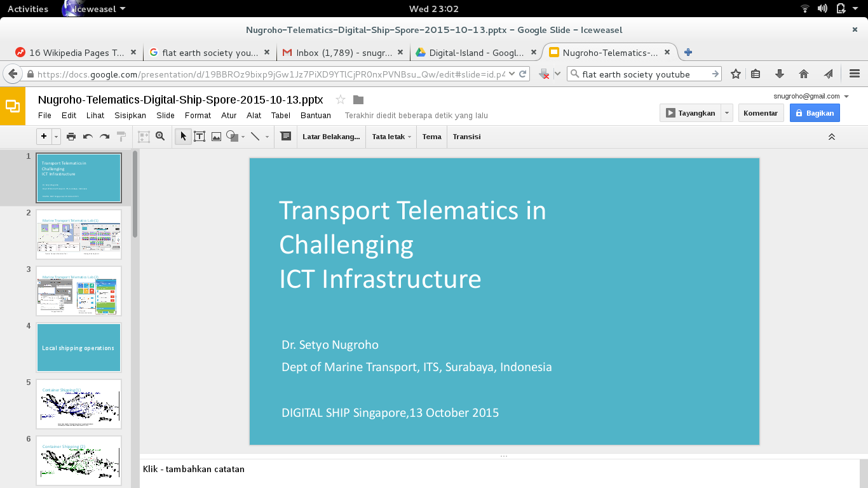Open the new slide layout dropdown arrow
The height and width of the screenshot is (488, 868).
56,137
